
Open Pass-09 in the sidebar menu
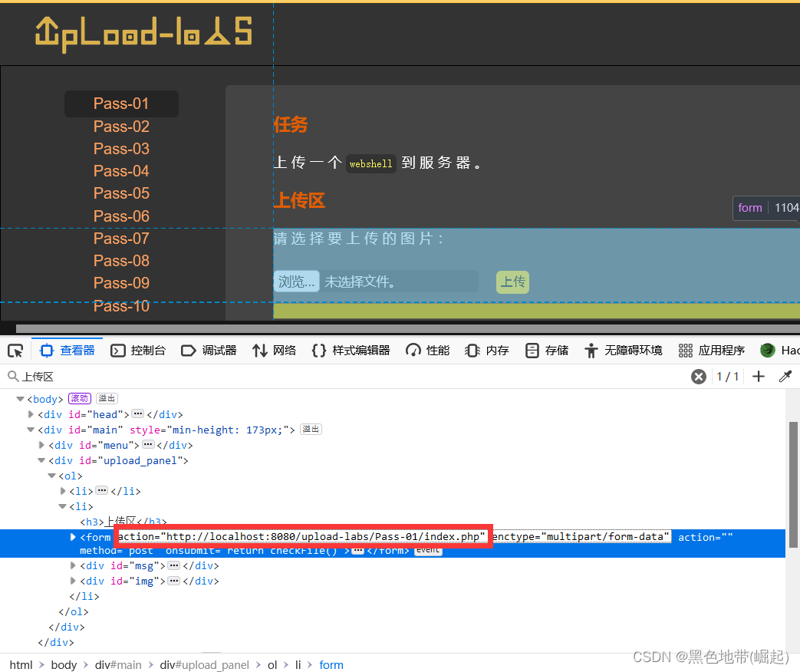point(121,283)
